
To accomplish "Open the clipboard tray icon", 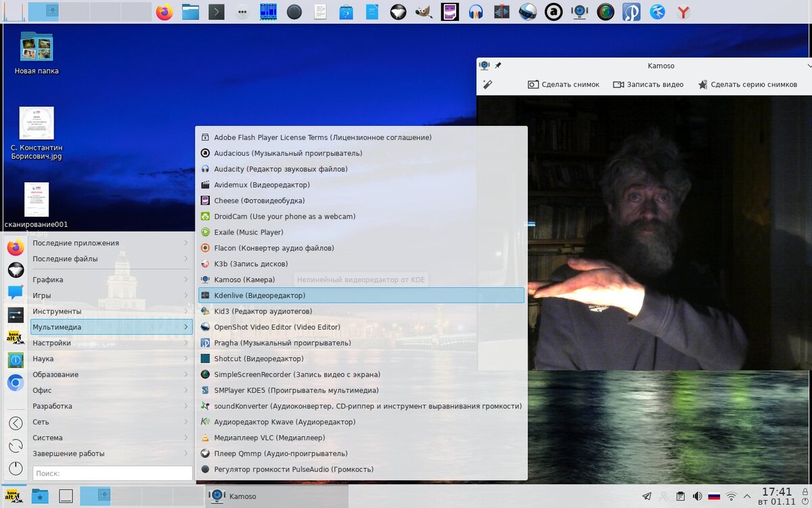I will tap(681, 496).
